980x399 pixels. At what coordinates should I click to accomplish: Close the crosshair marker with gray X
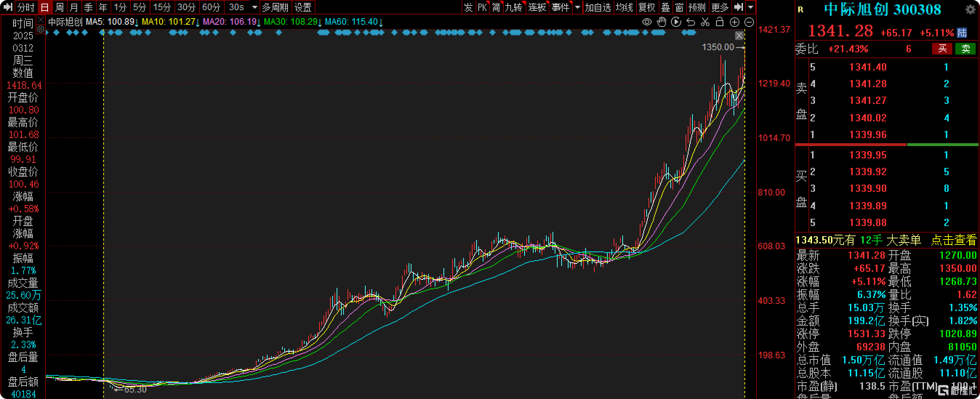coord(739,36)
